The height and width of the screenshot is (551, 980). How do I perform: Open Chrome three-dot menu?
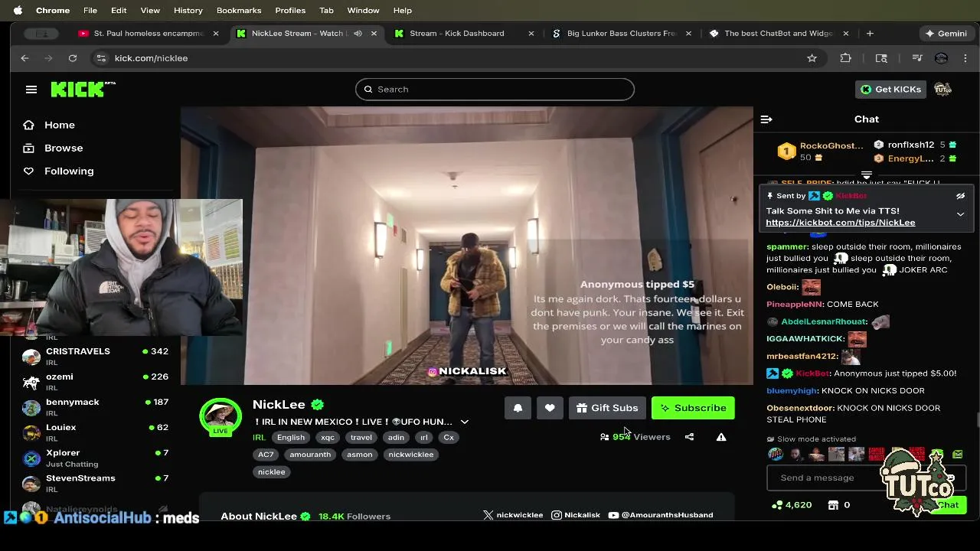coord(965,58)
